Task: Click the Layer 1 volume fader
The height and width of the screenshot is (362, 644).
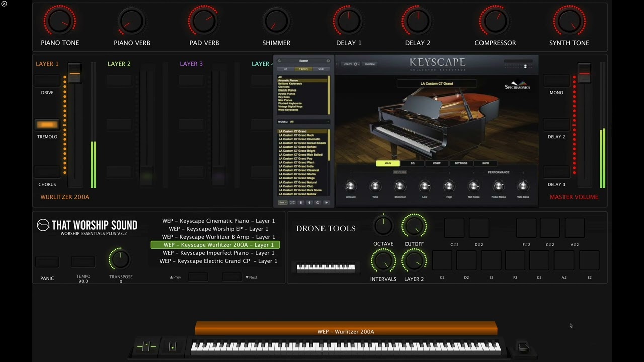Action: [x=74, y=74]
